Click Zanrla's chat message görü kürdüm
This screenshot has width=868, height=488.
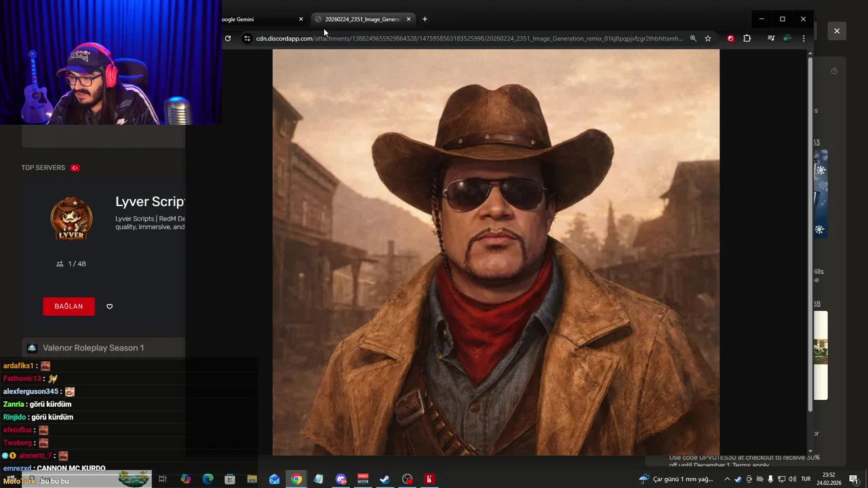point(50,404)
